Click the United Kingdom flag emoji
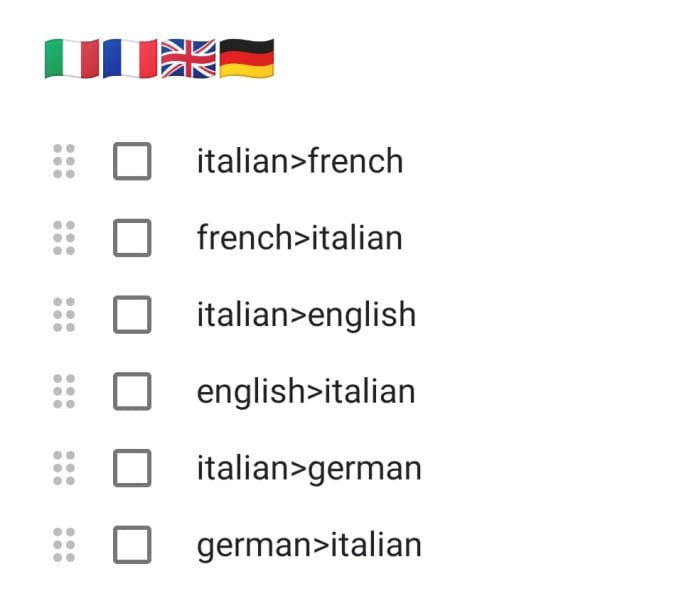The width and height of the screenshot is (680, 591). click(188, 59)
